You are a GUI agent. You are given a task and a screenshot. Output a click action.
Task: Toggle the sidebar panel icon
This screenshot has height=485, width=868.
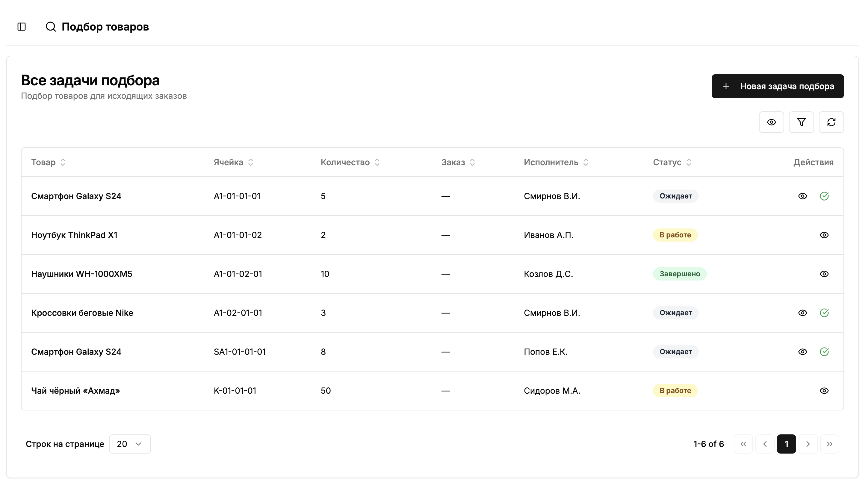pyautogui.click(x=22, y=27)
